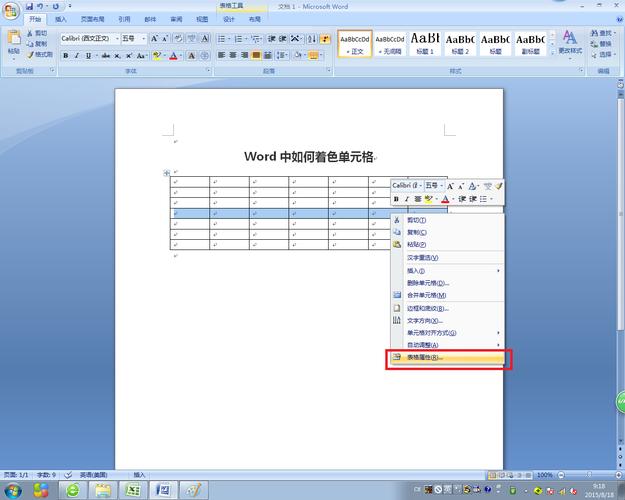Screen dimensions: 625x500
Task: Apply superscript in ribbon Font group
Action: [x=129, y=56]
